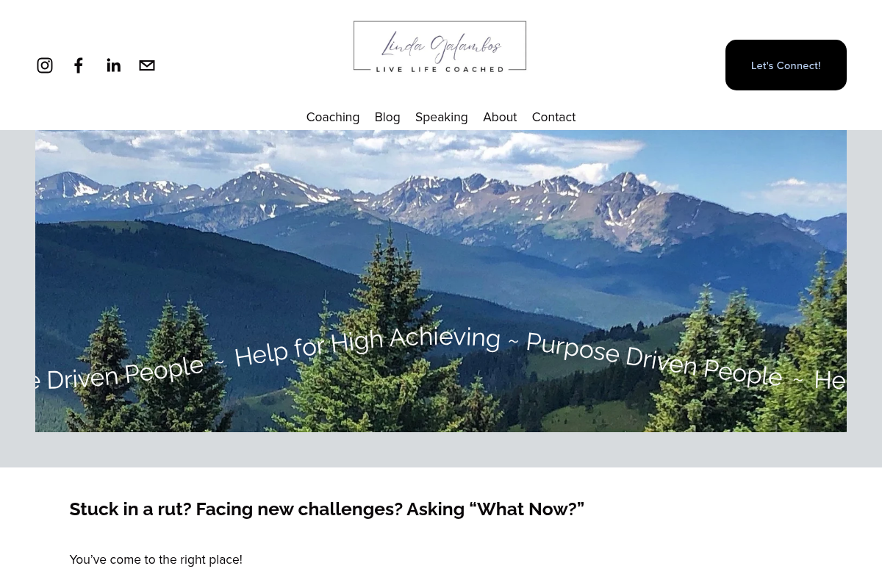Image resolution: width=882 pixels, height=588 pixels.
Task: Click the 'Live Life Coached' tagline in logo
Action: coord(440,65)
